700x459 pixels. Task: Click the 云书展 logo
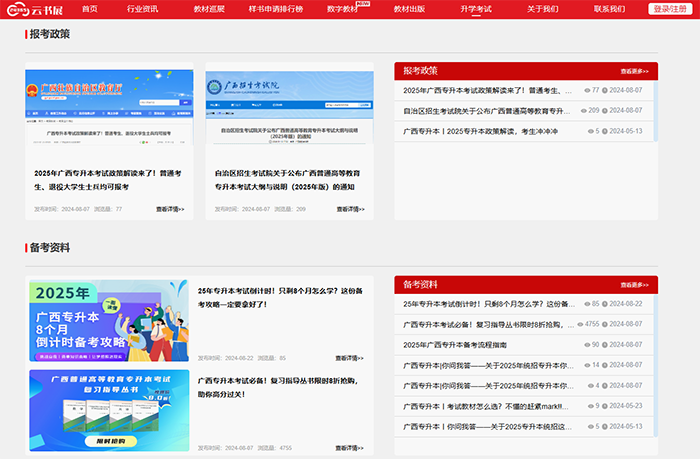[33, 9]
